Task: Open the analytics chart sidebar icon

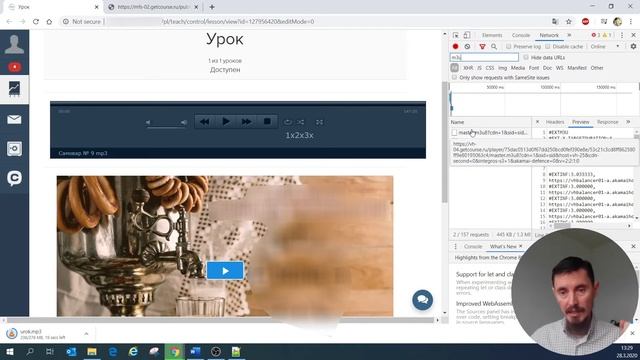Action: pos(14,89)
